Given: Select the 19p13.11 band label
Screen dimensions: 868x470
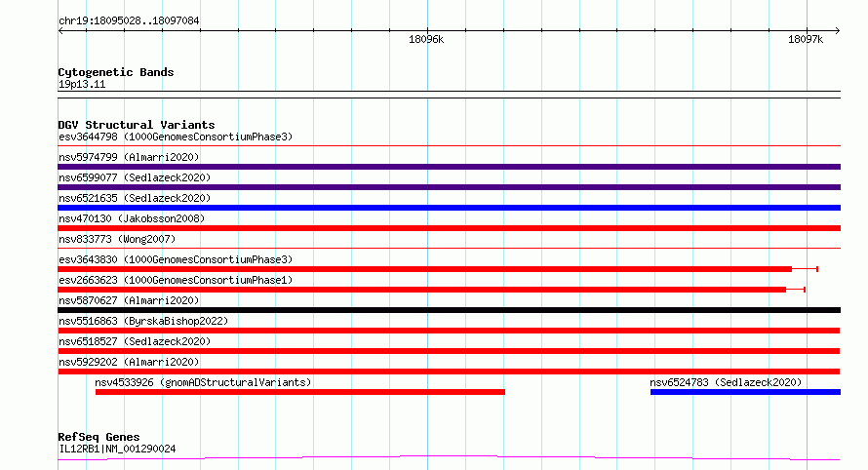Looking at the screenshot, I should coord(82,84).
